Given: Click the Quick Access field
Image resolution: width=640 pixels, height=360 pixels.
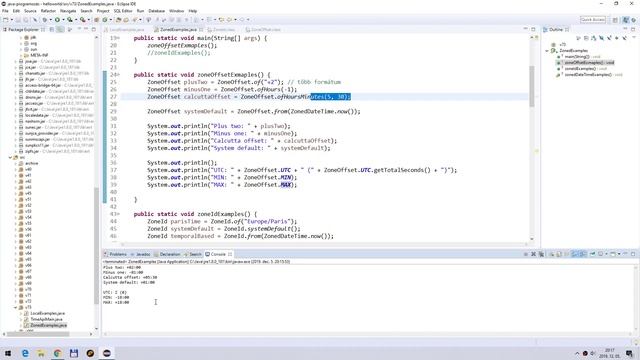Looking at the screenshot, I should point(593,20).
